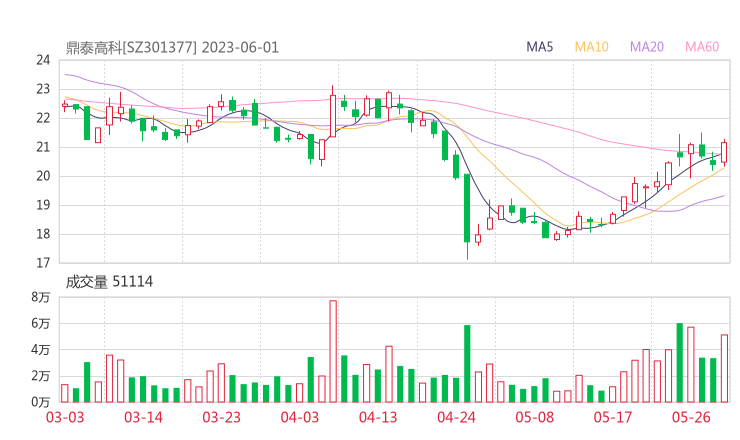
Task: Click the 8万 volume axis label
Action: pyautogui.click(x=41, y=297)
